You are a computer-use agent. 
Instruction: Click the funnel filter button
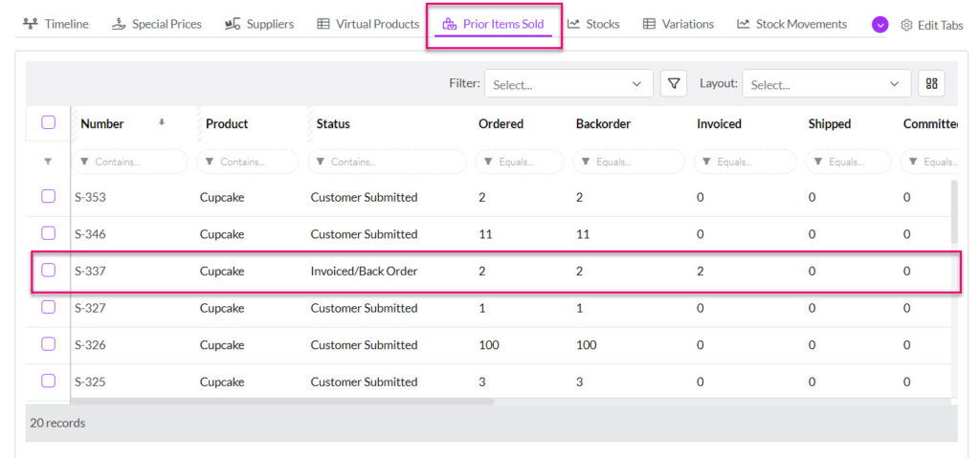point(674,83)
